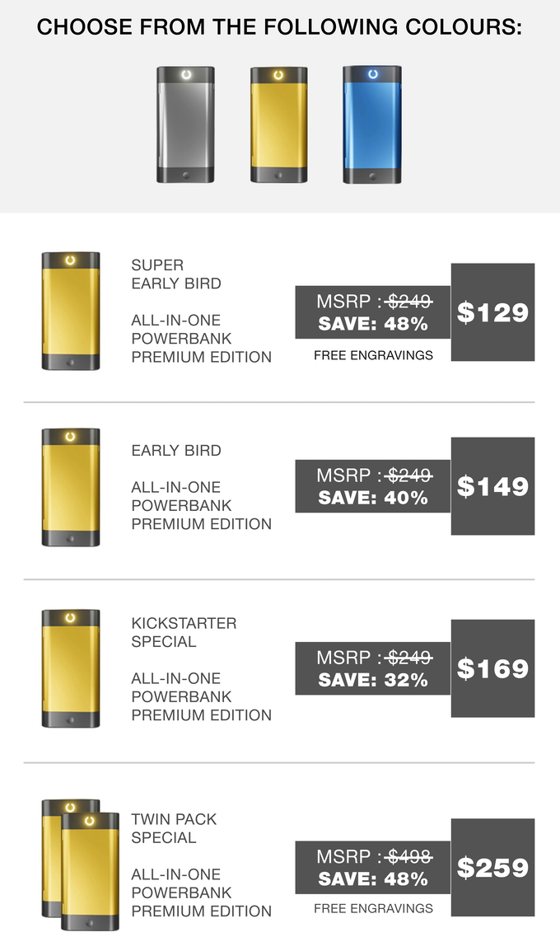Viewport: 560px width, 951px height.
Task: Click the Kickstarter Special title text
Action: 184,632
